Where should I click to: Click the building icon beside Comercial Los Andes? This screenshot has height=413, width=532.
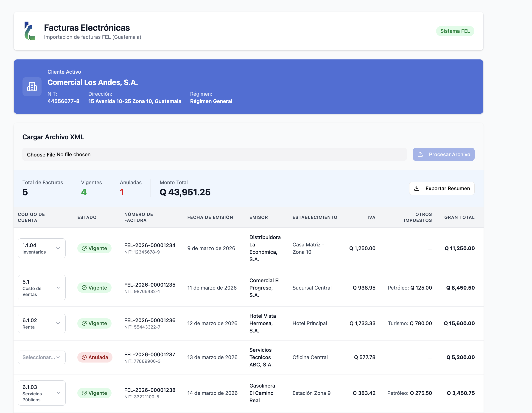coord(32,87)
